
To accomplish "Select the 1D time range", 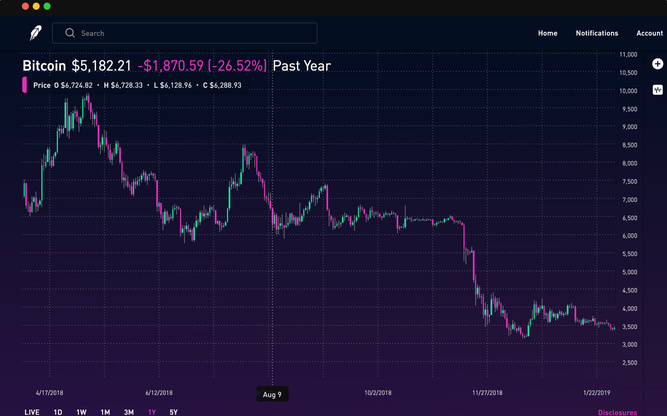I will 58,412.
